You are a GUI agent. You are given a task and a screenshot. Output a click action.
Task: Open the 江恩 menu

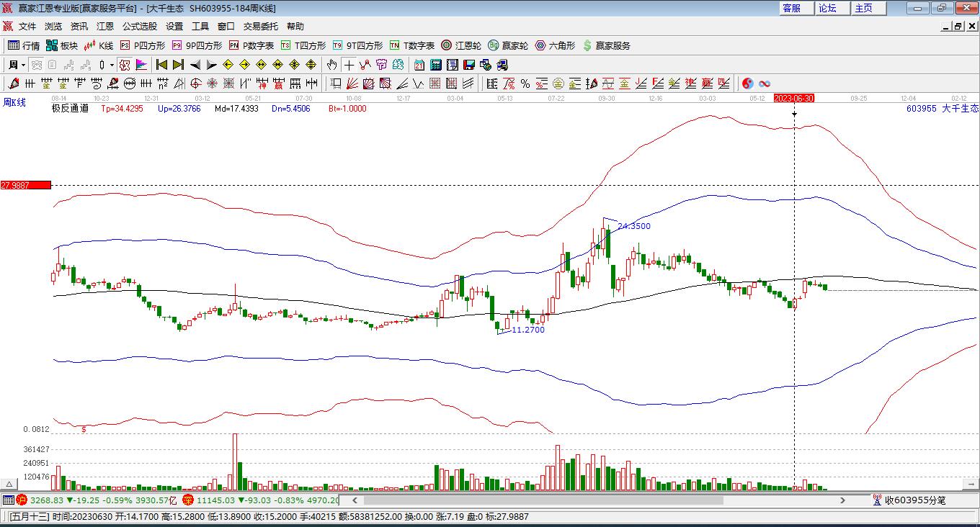pyautogui.click(x=105, y=27)
